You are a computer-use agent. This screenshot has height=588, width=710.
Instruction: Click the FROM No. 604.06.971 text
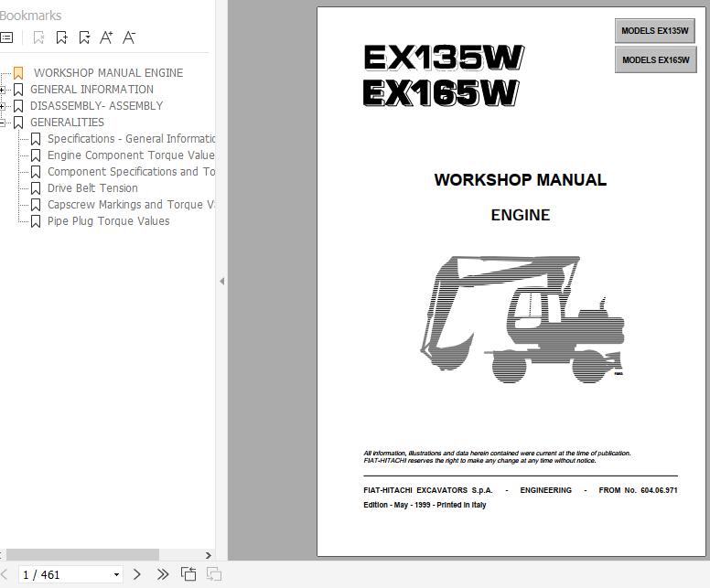[x=638, y=490]
